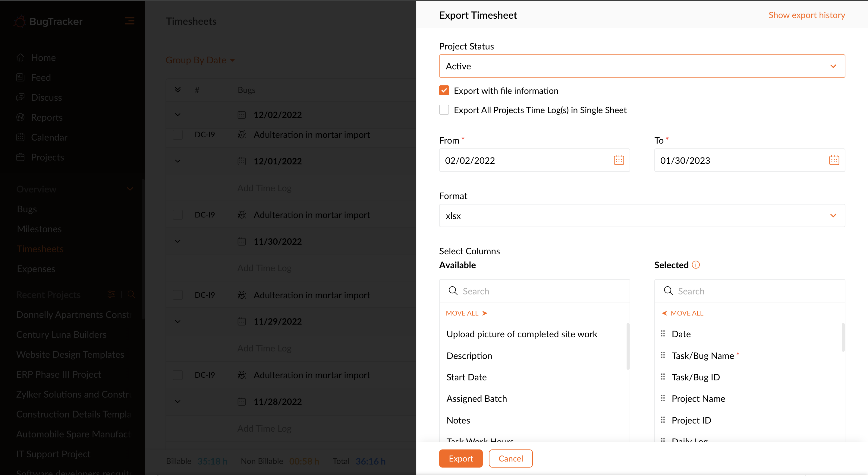Collapse the 12/01/2022 date group

(178, 161)
